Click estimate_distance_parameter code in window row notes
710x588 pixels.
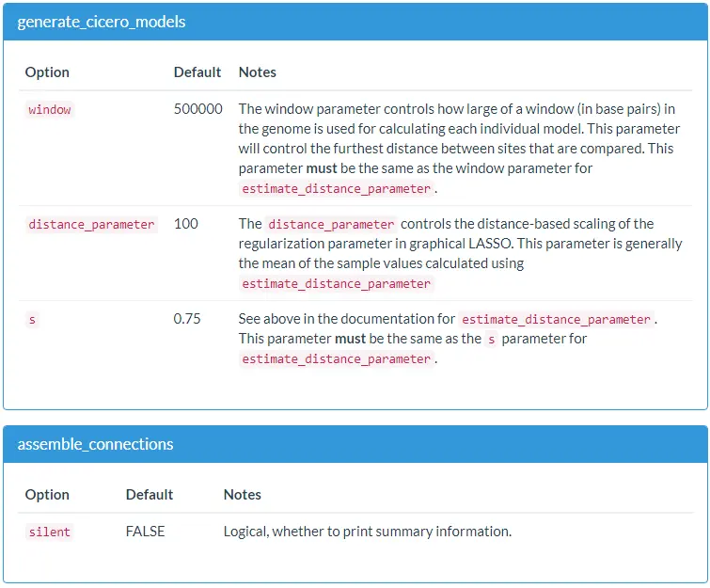(336, 188)
